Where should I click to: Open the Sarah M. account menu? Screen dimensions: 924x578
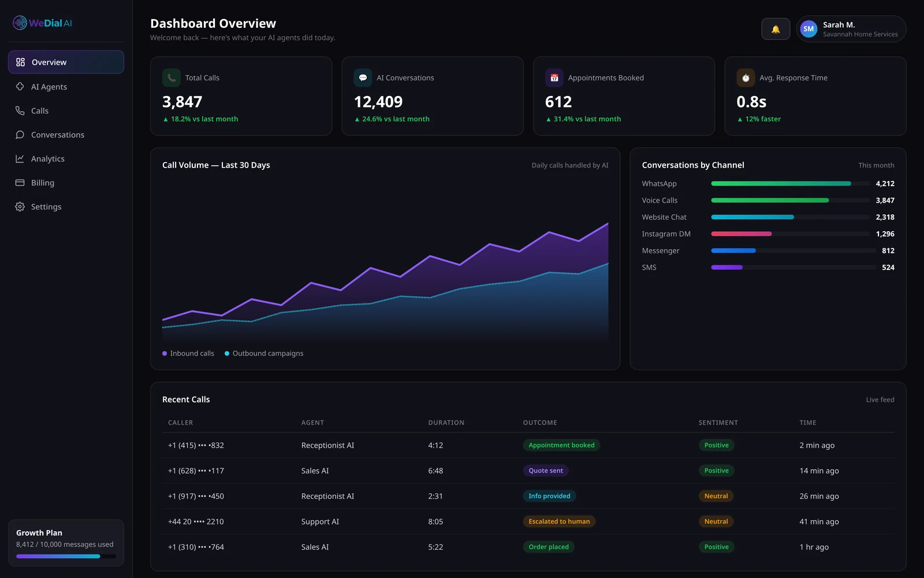(851, 29)
